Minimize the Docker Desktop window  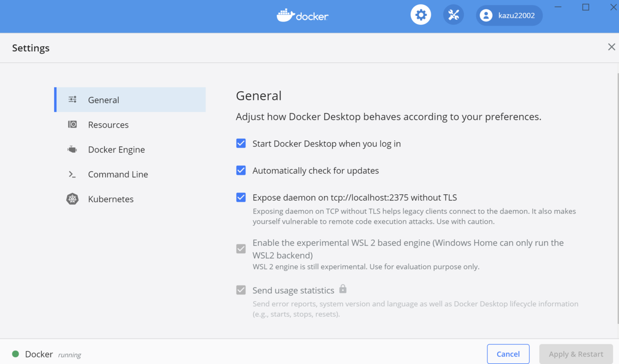click(558, 7)
